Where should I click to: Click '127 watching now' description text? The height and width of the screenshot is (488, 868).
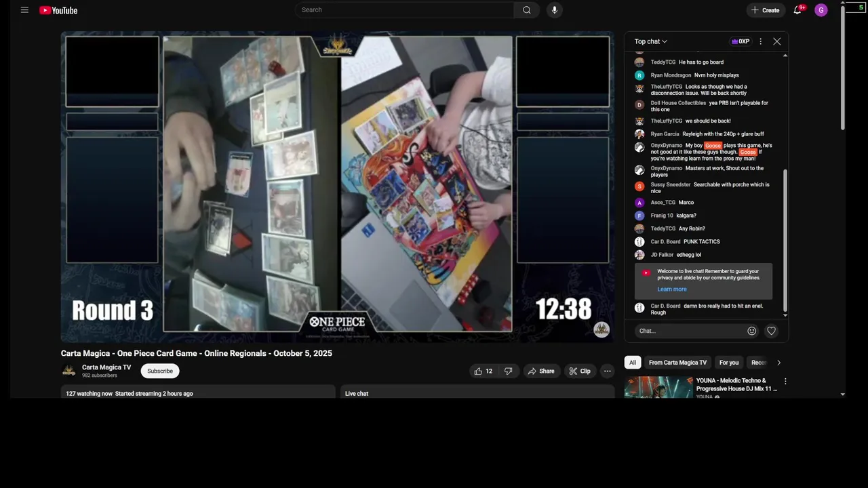coord(89,394)
